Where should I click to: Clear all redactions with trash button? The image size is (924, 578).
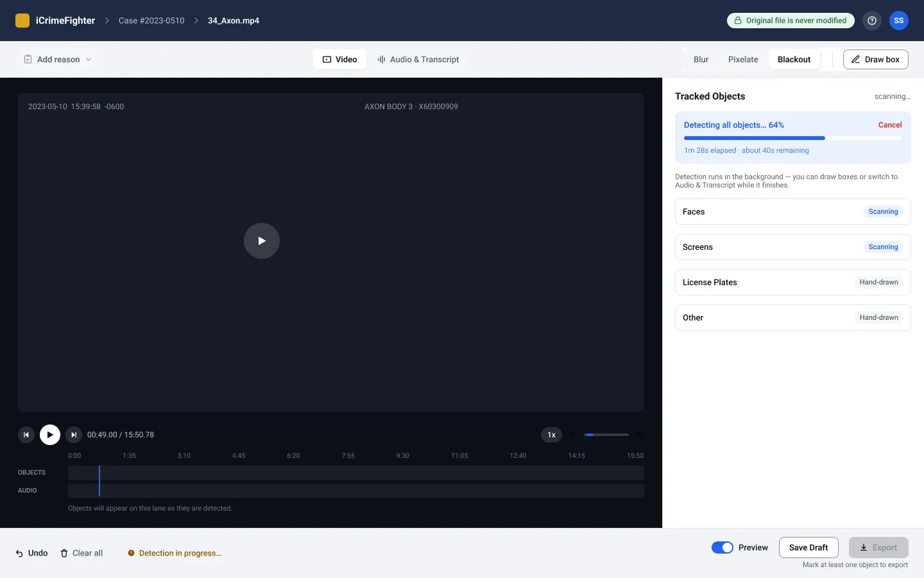[81, 553]
